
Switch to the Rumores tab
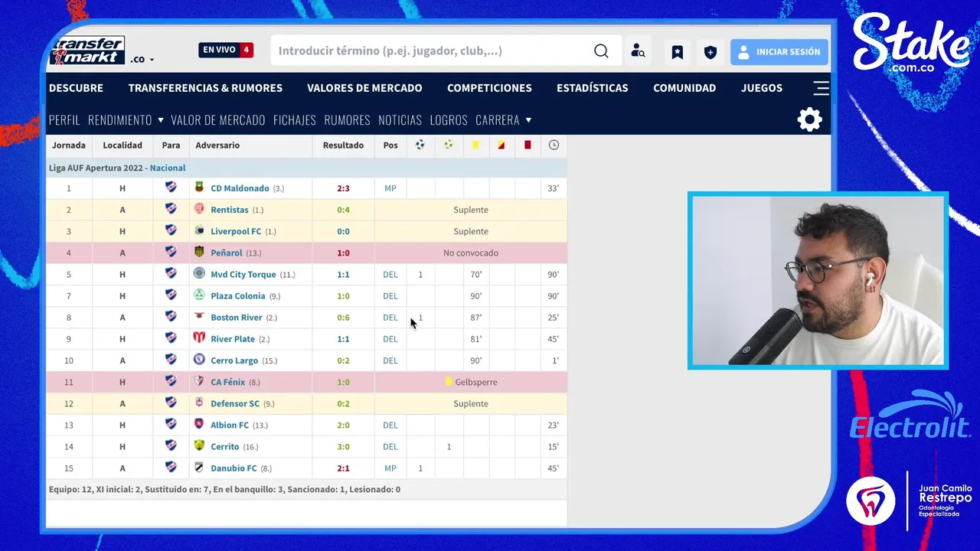click(347, 120)
